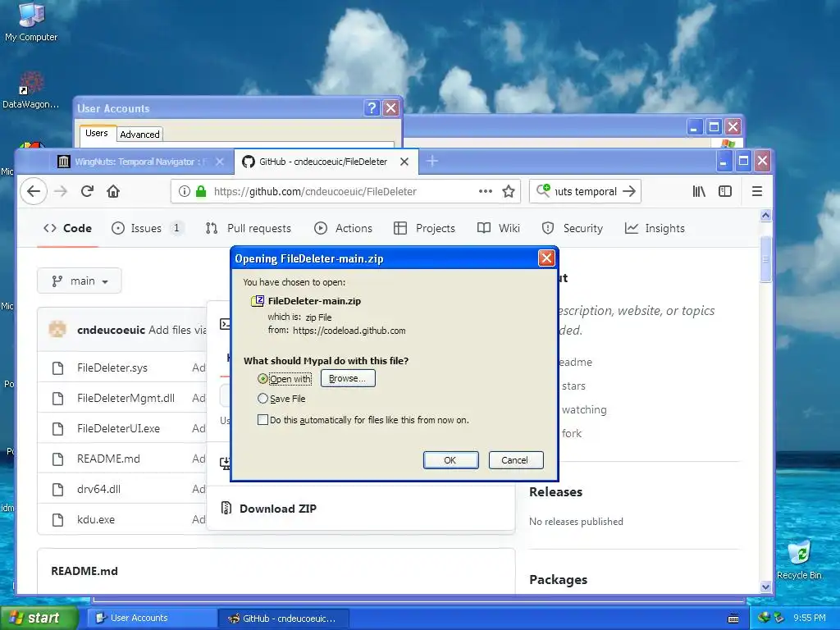Click Browse… to choose an application
The image size is (840, 630).
[348, 378]
